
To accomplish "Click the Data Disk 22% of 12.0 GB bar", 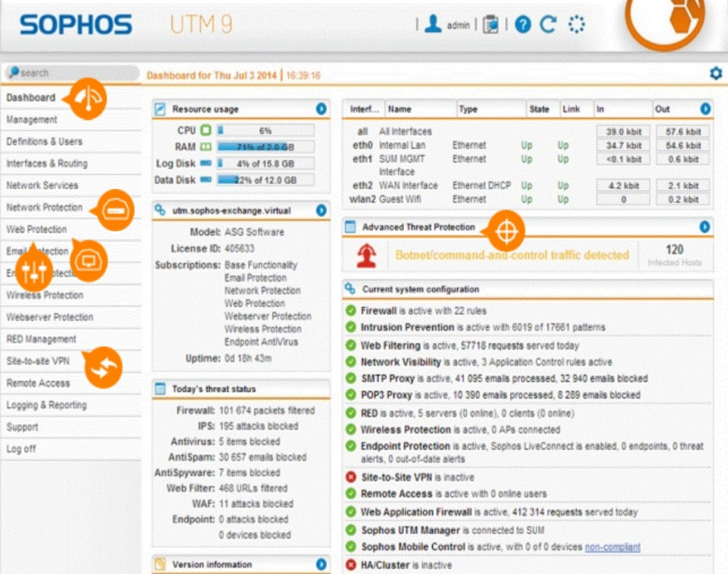I will coord(265,180).
